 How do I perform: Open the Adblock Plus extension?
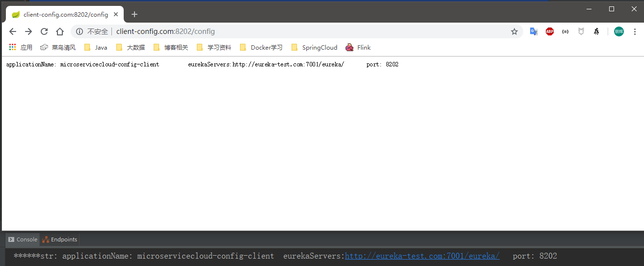click(x=550, y=31)
